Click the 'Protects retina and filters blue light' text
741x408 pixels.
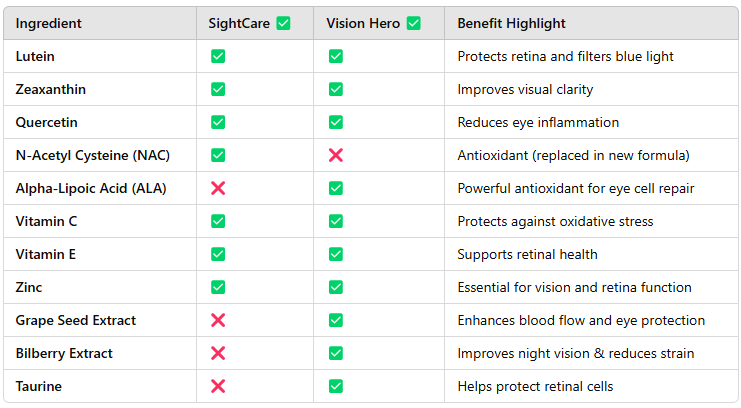click(565, 56)
